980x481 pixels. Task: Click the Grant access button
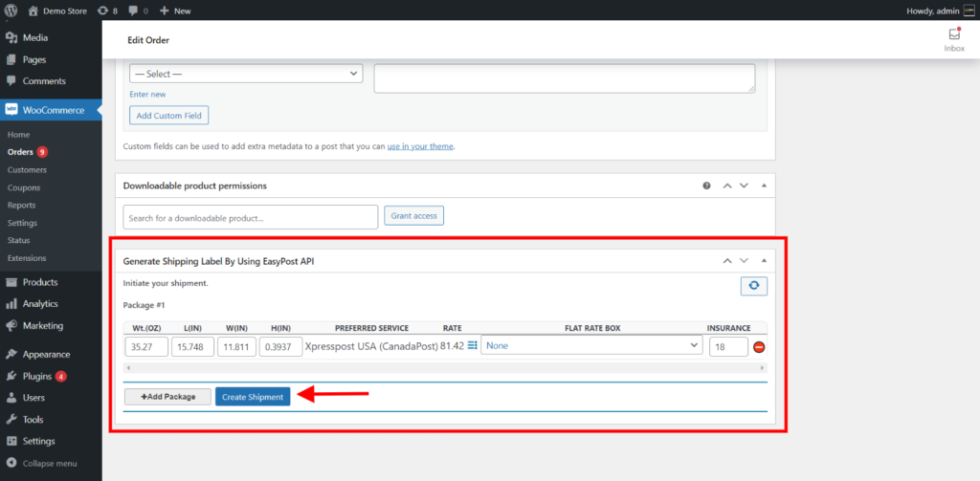pyautogui.click(x=413, y=215)
